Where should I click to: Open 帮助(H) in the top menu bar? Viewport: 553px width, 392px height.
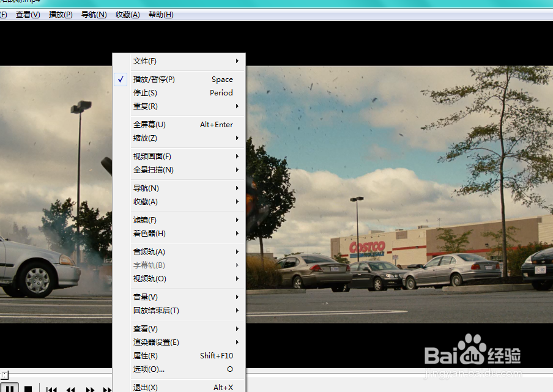(161, 15)
